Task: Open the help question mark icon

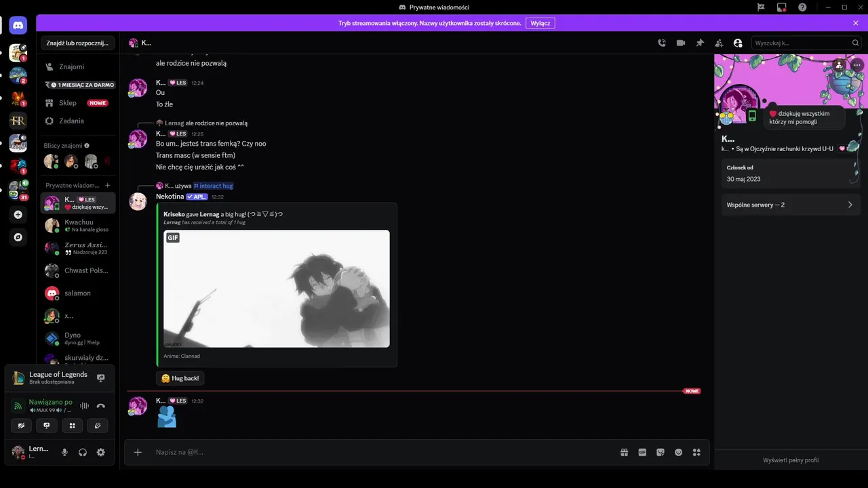Action: pos(802,7)
